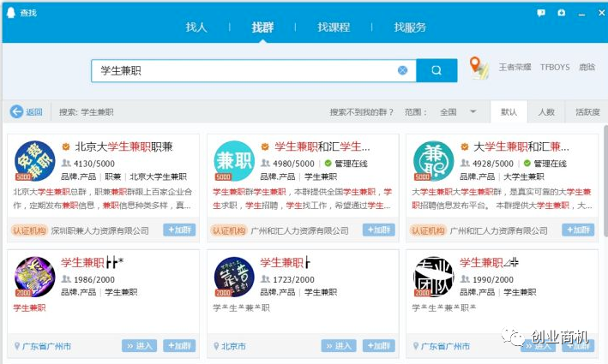Click hot keyword 鹿晗
This screenshot has width=608, height=364.
tap(587, 67)
